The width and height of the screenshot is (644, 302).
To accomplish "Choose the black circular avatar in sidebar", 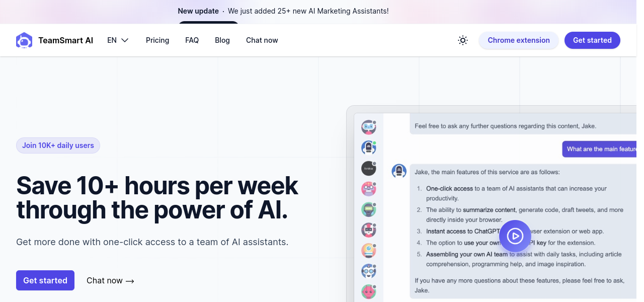I will coord(369,168).
